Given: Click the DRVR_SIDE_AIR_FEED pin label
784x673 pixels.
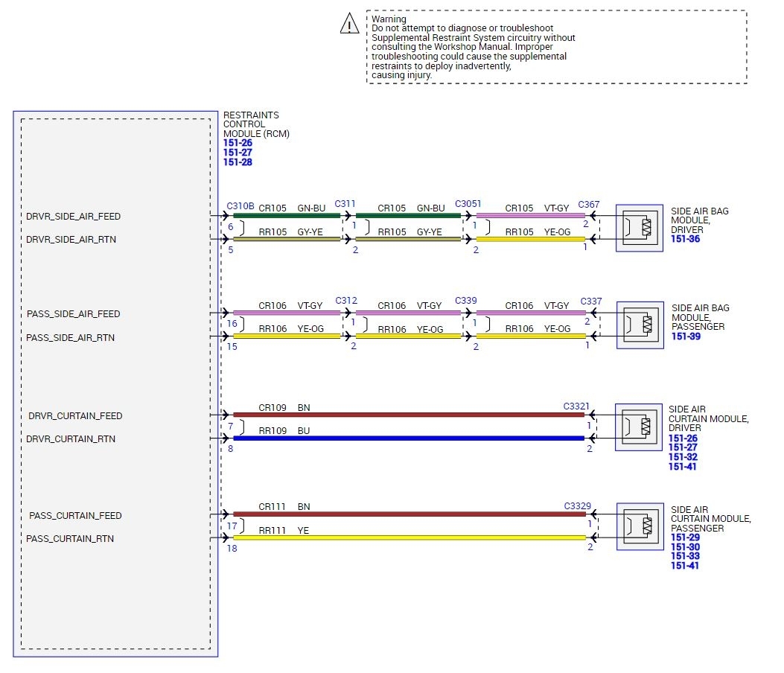Looking at the screenshot, I should click(74, 217).
